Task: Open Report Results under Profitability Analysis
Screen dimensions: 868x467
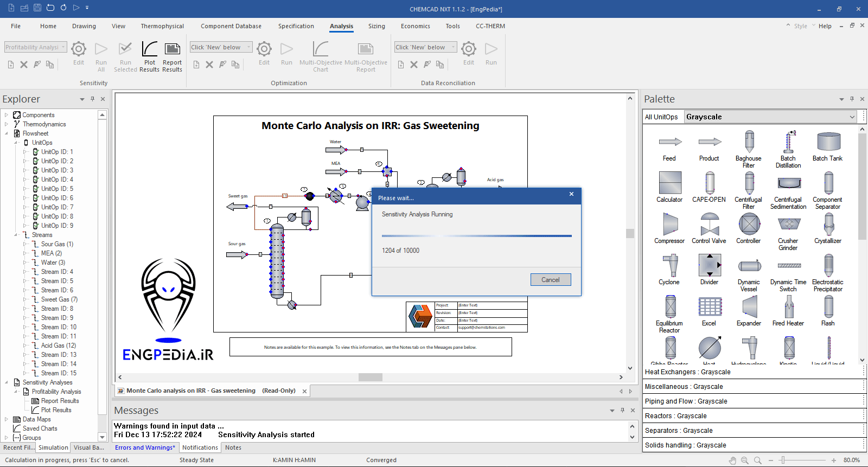Action: pyautogui.click(x=60, y=401)
